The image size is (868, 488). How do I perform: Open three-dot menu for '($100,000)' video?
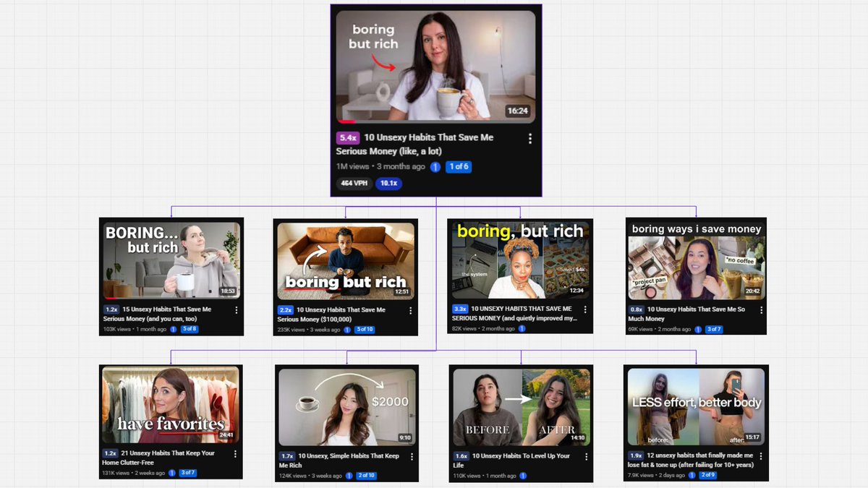pyautogui.click(x=410, y=311)
